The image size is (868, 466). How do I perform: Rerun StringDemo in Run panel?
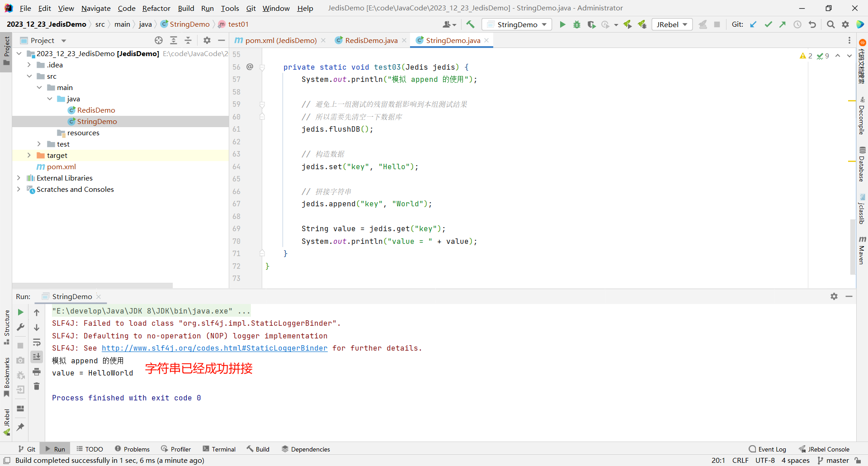pos(20,312)
